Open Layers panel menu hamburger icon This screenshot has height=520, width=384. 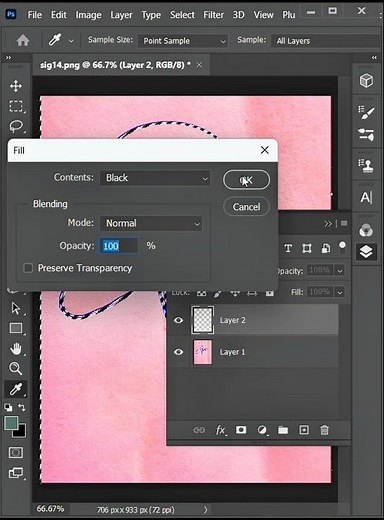tap(344, 223)
